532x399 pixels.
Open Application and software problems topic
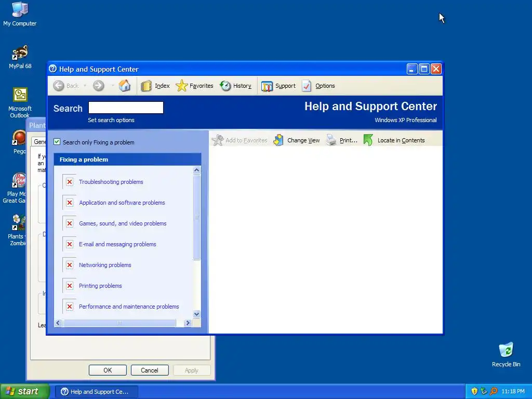pos(122,203)
